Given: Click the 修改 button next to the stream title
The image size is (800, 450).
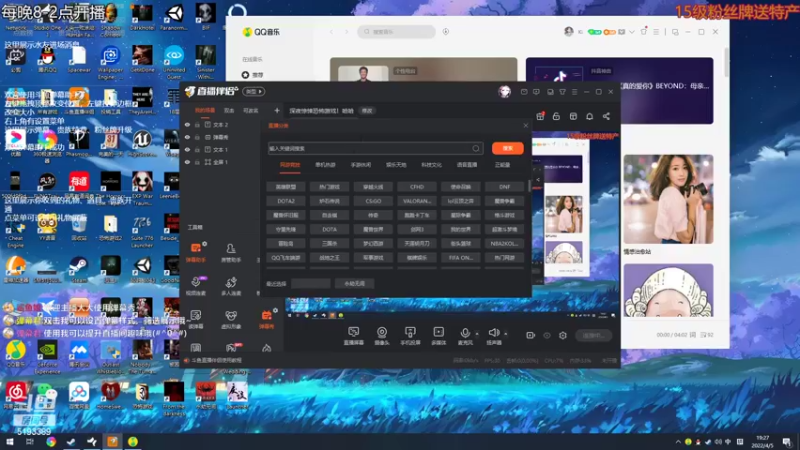Looking at the screenshot, I should pyautogui.click(x=367, y=111).
